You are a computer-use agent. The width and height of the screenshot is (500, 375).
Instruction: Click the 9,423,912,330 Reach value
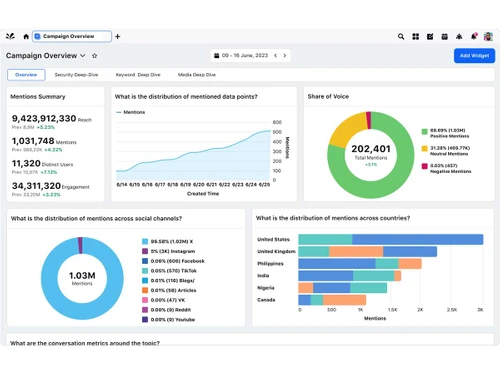[44, 118]
